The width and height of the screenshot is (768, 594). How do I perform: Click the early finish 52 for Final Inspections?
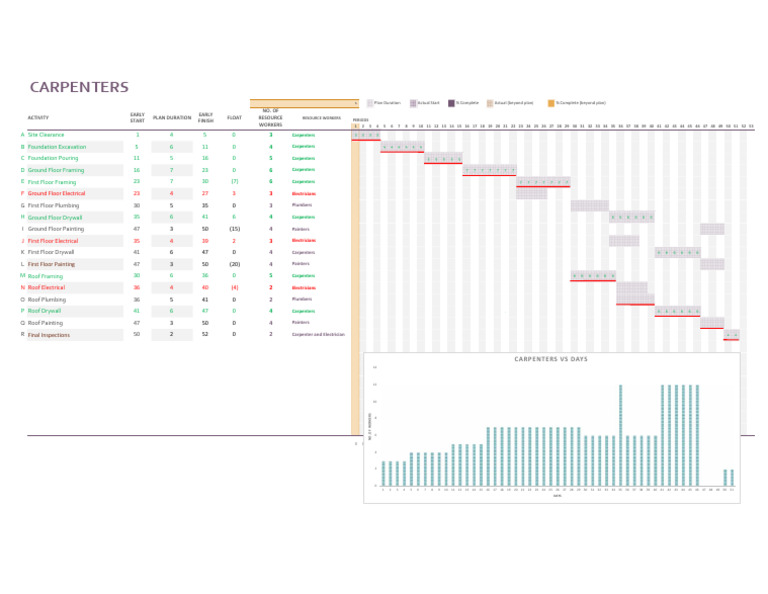click(x=205, y=334)
